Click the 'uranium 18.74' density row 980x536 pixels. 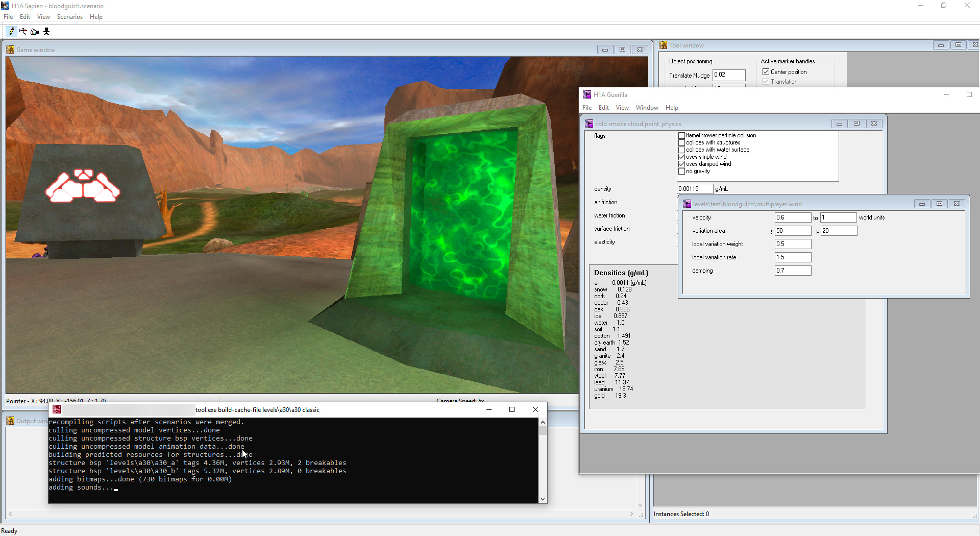[x=614, y=389]
